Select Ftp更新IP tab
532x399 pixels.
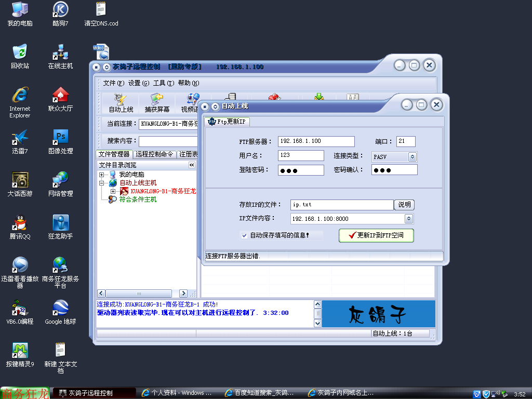point(227,122)
